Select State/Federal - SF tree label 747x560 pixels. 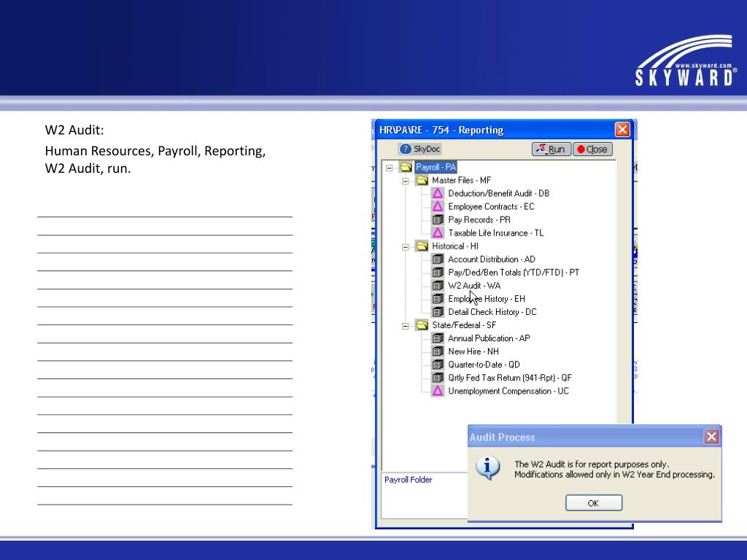tap(464, 325)
